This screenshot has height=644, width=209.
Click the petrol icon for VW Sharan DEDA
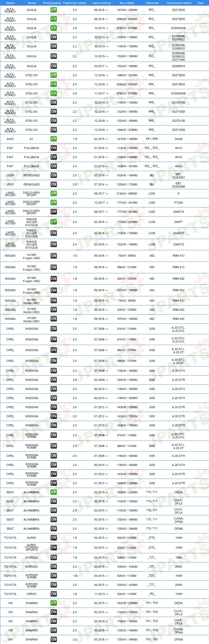click(54, 603)
